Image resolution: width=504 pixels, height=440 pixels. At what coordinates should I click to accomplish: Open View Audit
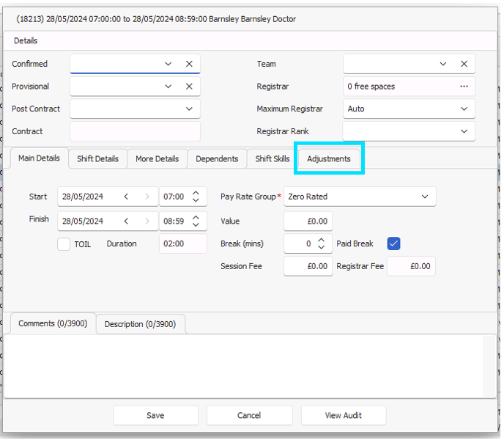[344, 415]
